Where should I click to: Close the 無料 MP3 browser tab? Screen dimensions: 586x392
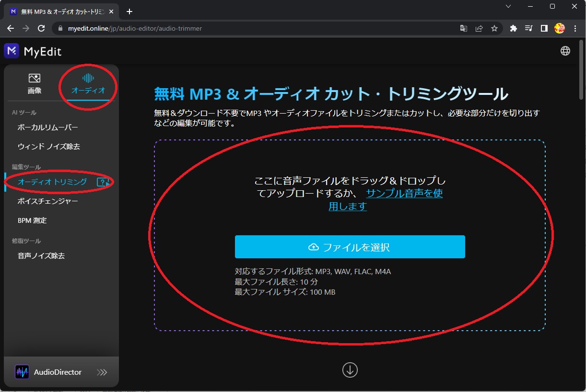coord(111,12)
